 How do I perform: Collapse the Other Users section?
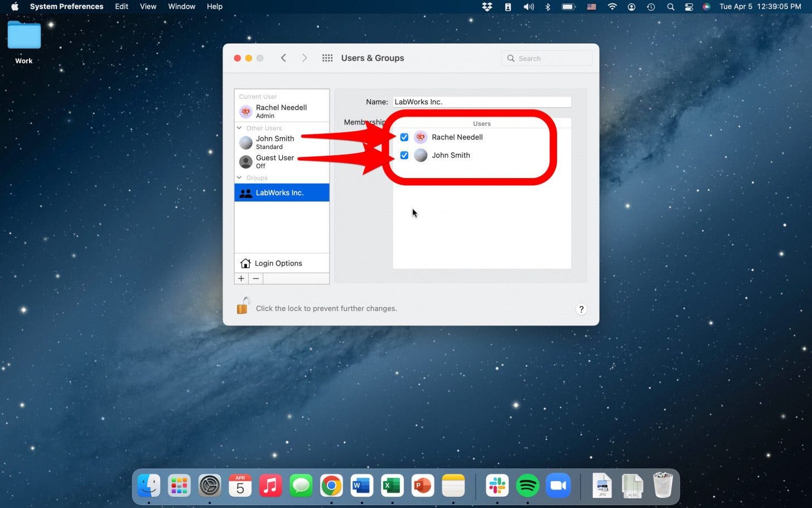pos(240,128)
